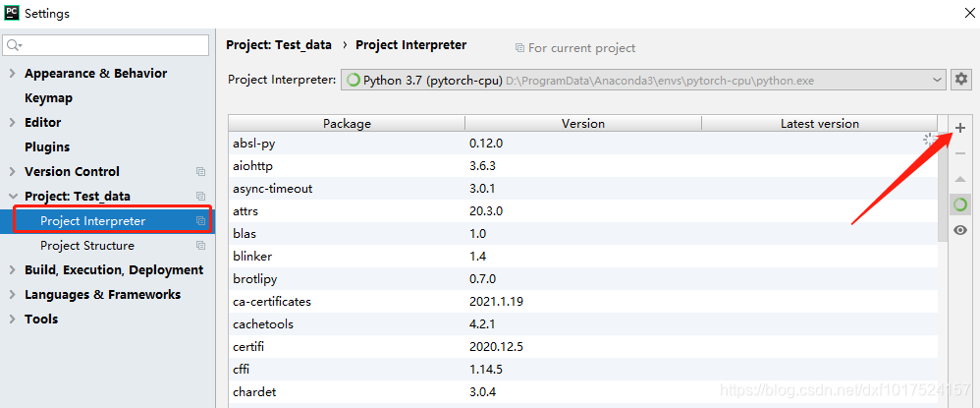
Task: Sort packages by Version column header
Action: click(x=582, y=124)
